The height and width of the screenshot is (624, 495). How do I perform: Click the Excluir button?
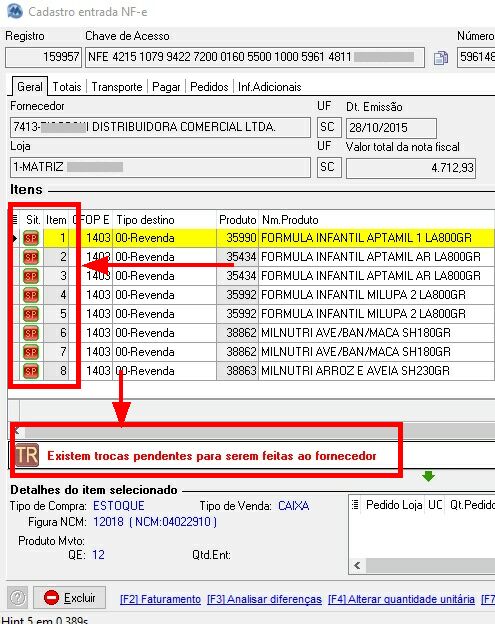click(70, 597)
